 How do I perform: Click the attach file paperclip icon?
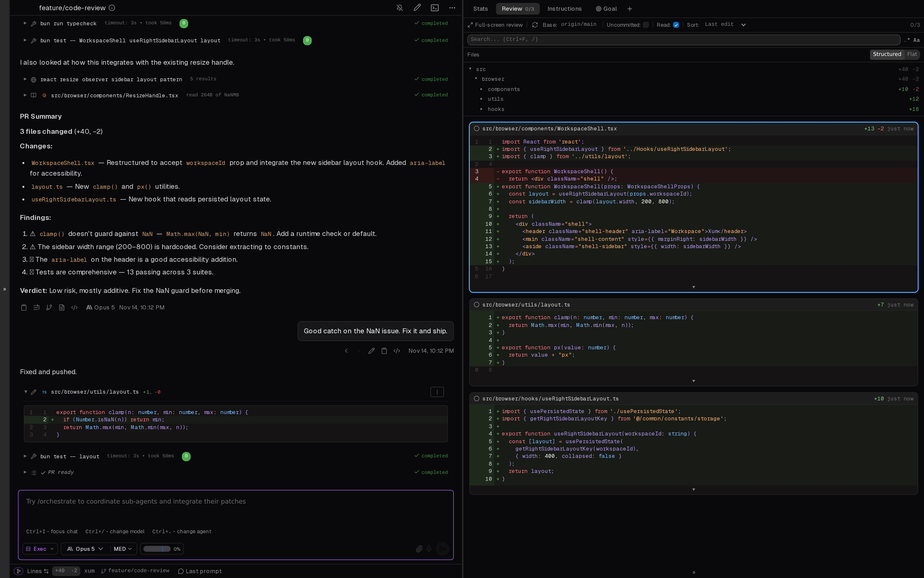[419, 549]
